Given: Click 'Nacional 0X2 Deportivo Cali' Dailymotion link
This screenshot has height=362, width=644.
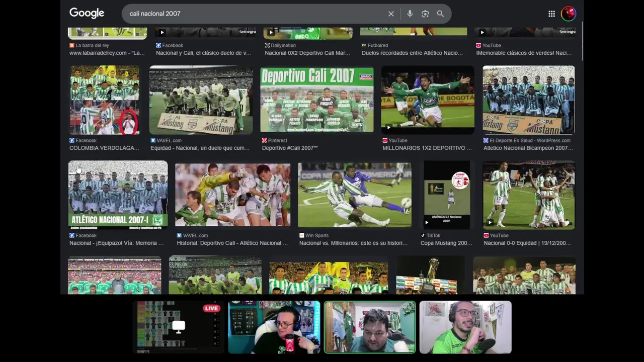Looking at the screenshot, I should click(x=307, y=53).
